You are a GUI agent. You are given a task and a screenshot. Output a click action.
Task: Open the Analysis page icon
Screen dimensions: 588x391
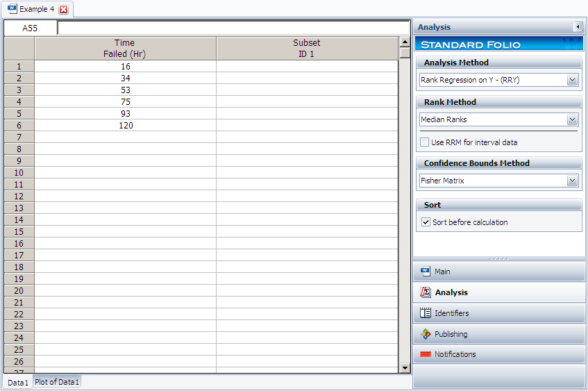tap(426, 292)
